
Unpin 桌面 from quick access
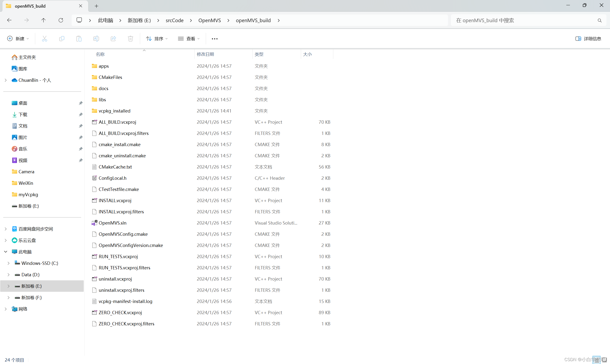tap(81, 103)
